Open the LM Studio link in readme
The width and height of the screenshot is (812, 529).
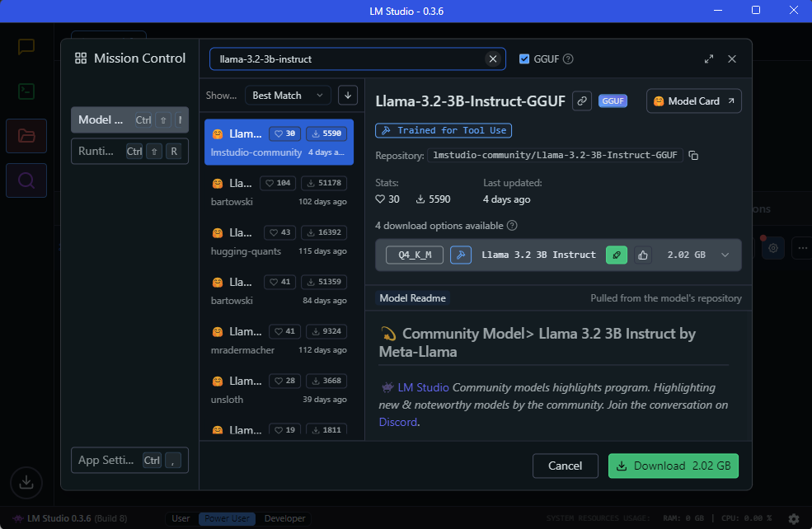click(x=423, y=387)
